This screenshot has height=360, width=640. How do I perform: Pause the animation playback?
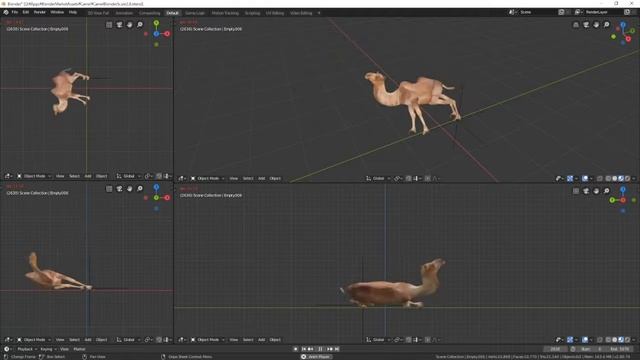point(320,349)
